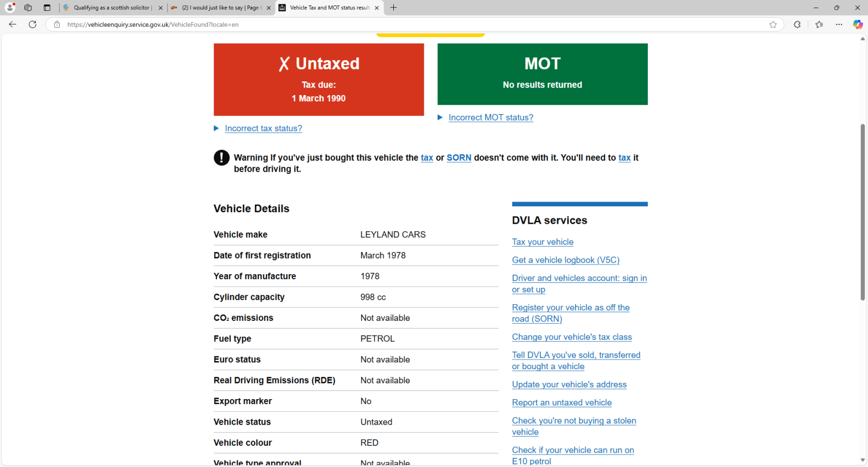
Task: Click the Euro status label
Action: tap(237, 359)
